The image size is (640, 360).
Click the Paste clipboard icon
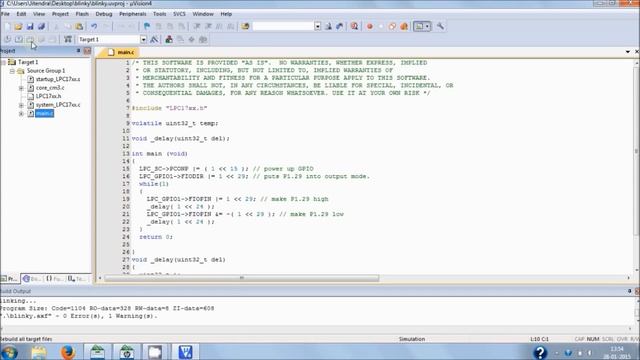click(79, 27)
